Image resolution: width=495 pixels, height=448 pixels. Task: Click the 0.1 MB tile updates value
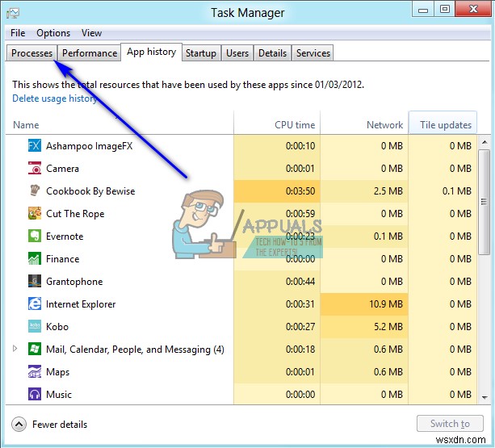tap(457, 191)
